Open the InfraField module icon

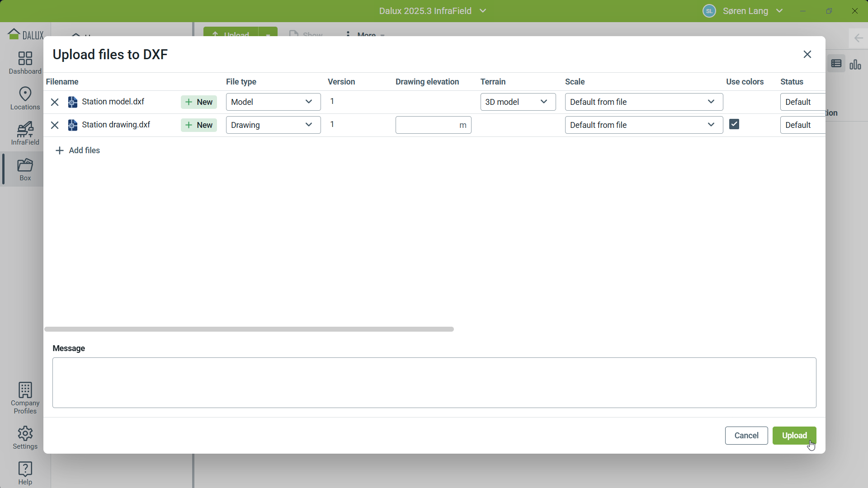pos(25,133)
